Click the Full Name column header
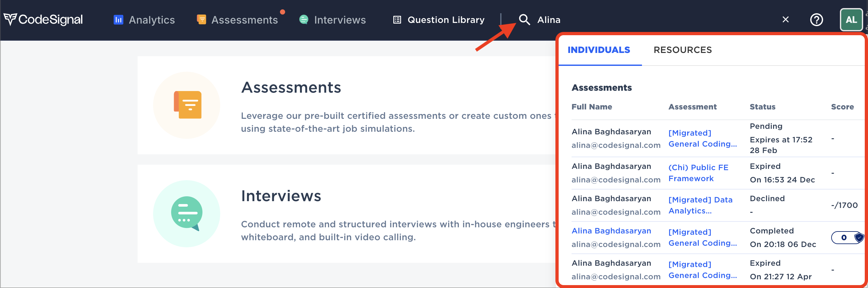The height and width of the screenshot is (288, 868). (x=592, y=107)
